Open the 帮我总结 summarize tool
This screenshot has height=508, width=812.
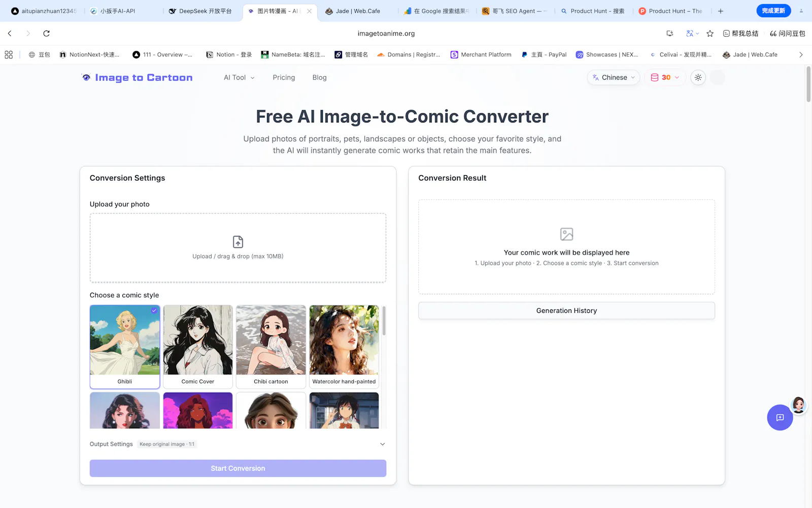point(740,34)
